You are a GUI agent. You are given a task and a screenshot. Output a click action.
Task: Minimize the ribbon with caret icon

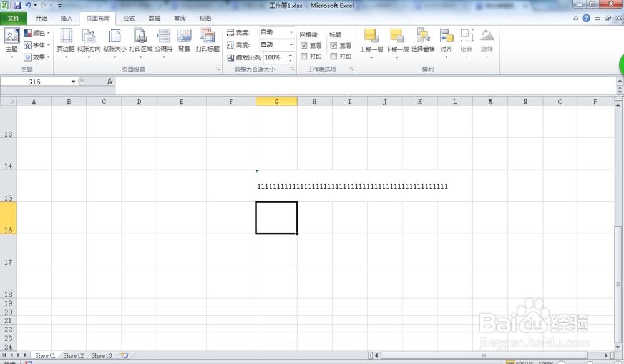click(575, 18)
